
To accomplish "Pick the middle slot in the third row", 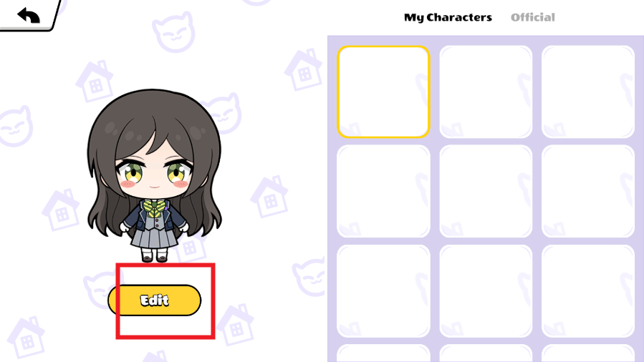I will (486, 291).
